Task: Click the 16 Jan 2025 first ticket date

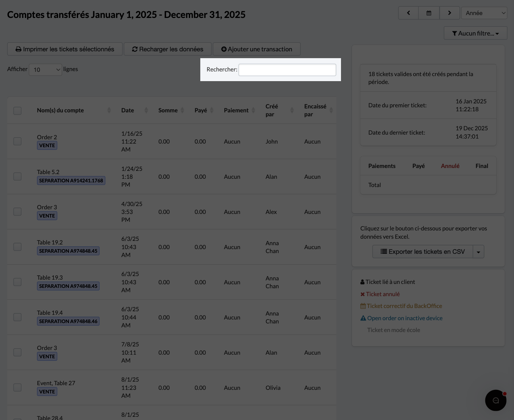Action: click(x=471, y=105)
